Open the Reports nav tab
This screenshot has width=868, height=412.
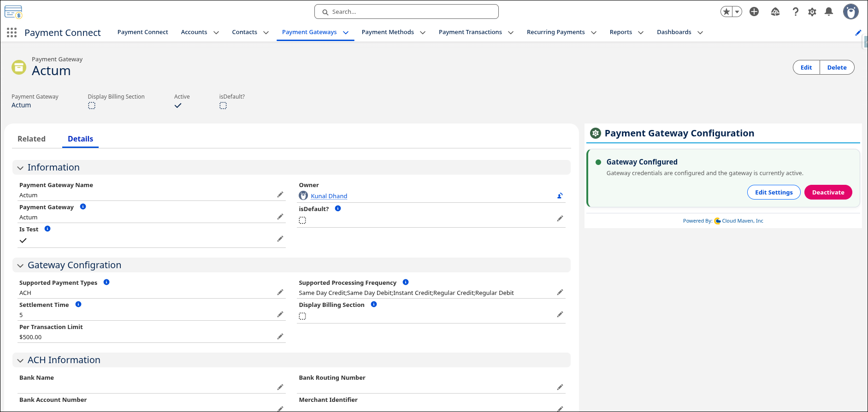click(x=621, y=32)
